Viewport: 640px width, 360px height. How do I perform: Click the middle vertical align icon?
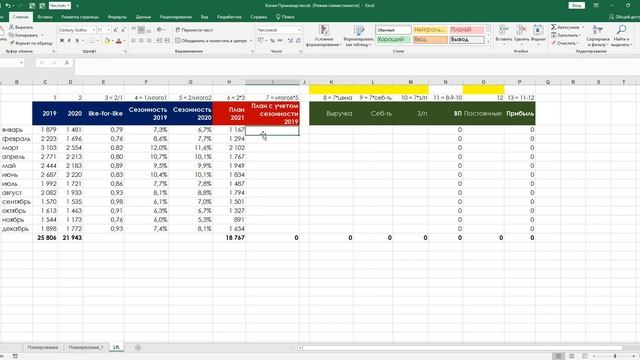141,30
